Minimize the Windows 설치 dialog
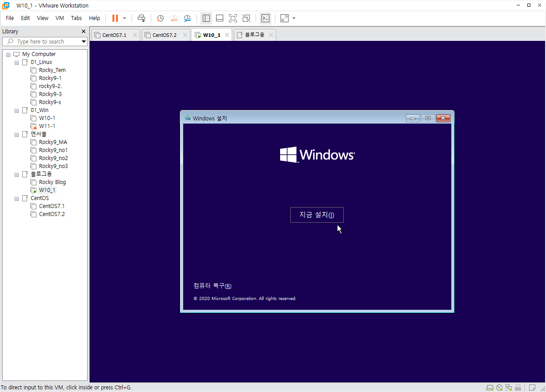 (x=413, y=118)
